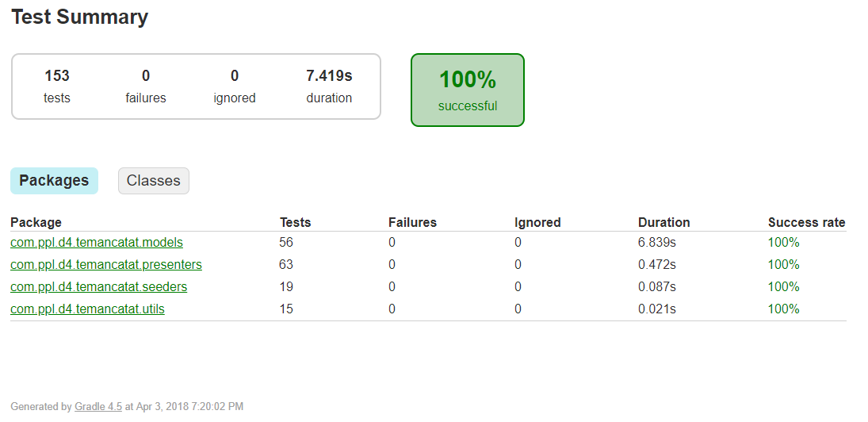Click the 100% successful green box
868x422 pixels.
[468, 90]
